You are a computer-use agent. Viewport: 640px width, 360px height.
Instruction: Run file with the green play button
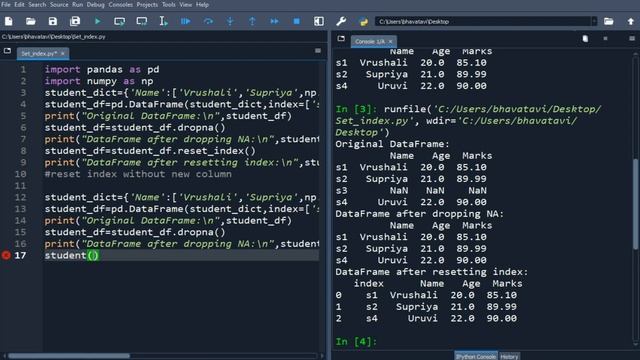click(x=97, y=21)
